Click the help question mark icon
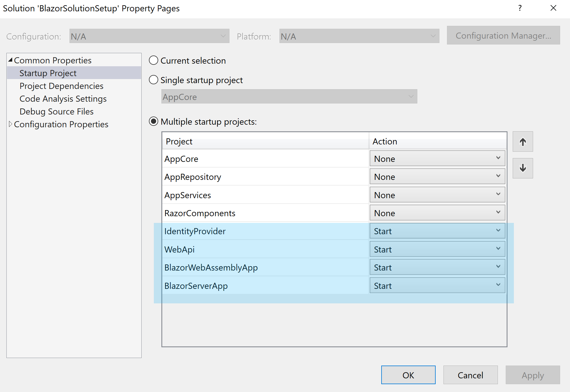 520,8
